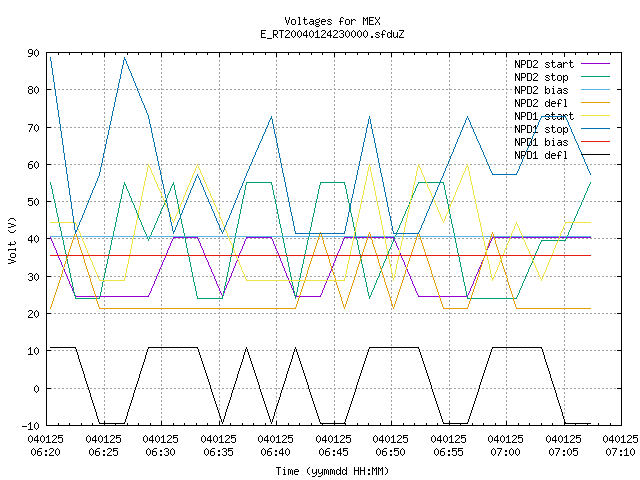Click the 040125 07:10 time tick label
The width and height of the screenshot is (640, 480).
coord(620,446)
